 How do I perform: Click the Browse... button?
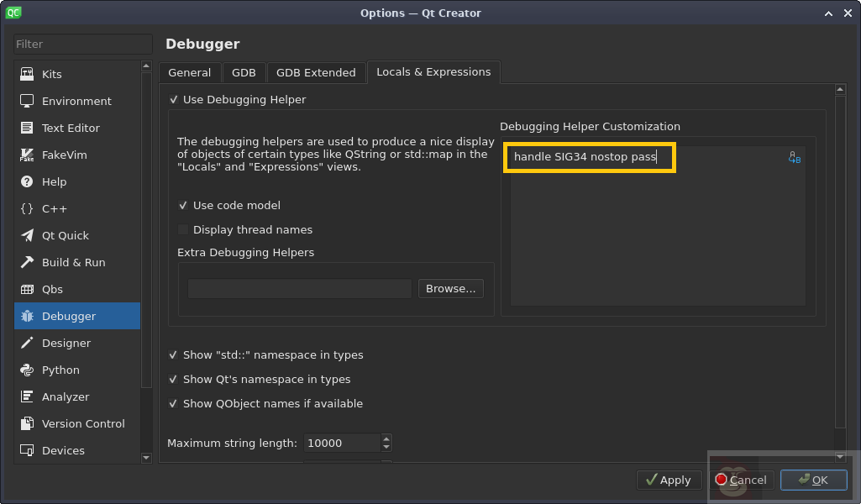[450, 288]
